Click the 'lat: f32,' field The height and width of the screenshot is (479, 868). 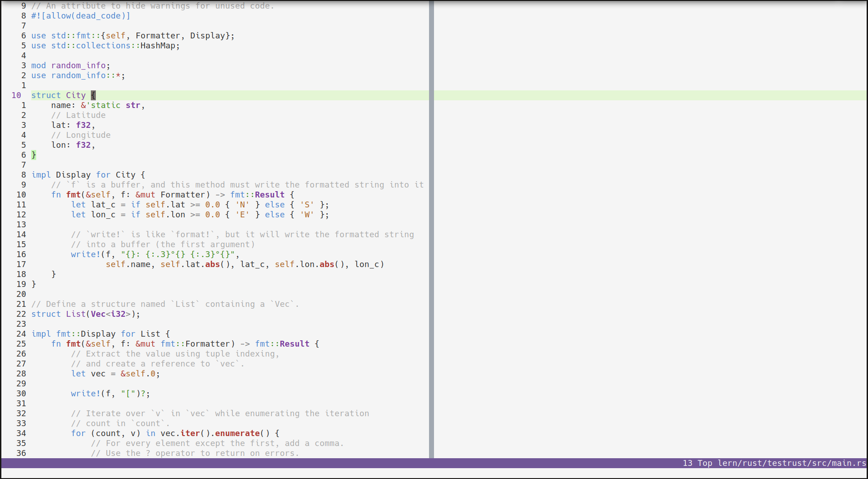[73, 125]
